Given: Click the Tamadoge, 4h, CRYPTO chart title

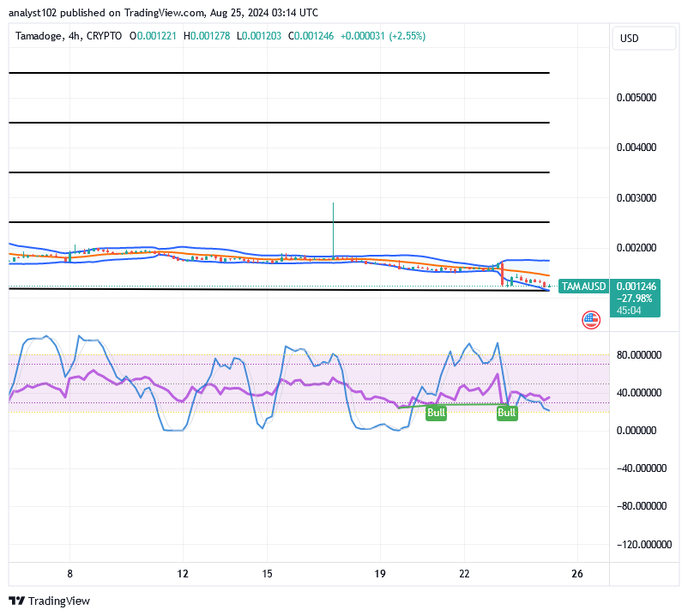Looking at the screenshot, I should coord(69,36).
